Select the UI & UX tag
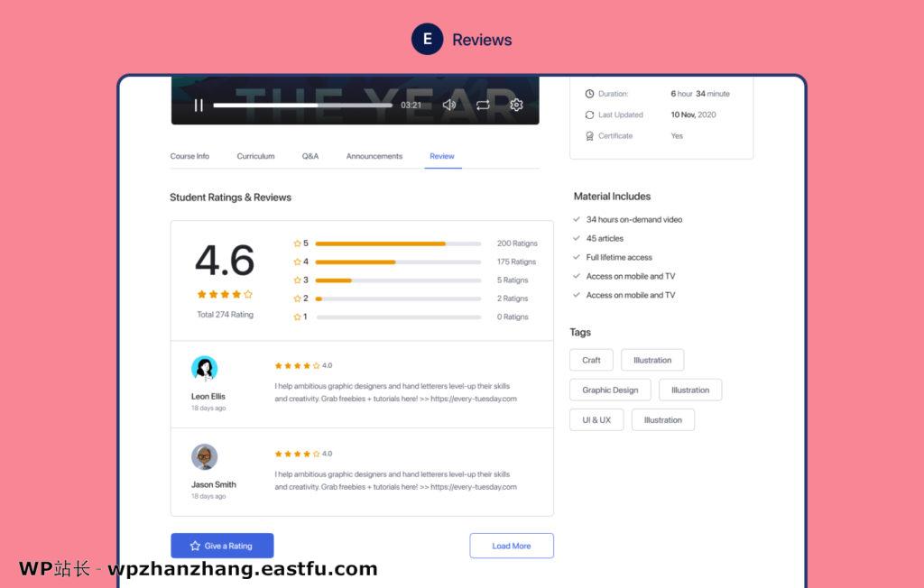Image resolution: width=924 pixels, height=588 pixels. point(596,419)
